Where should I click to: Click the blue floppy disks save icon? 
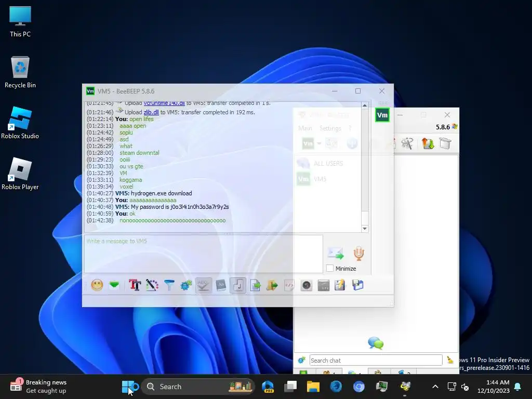(357, 285)
